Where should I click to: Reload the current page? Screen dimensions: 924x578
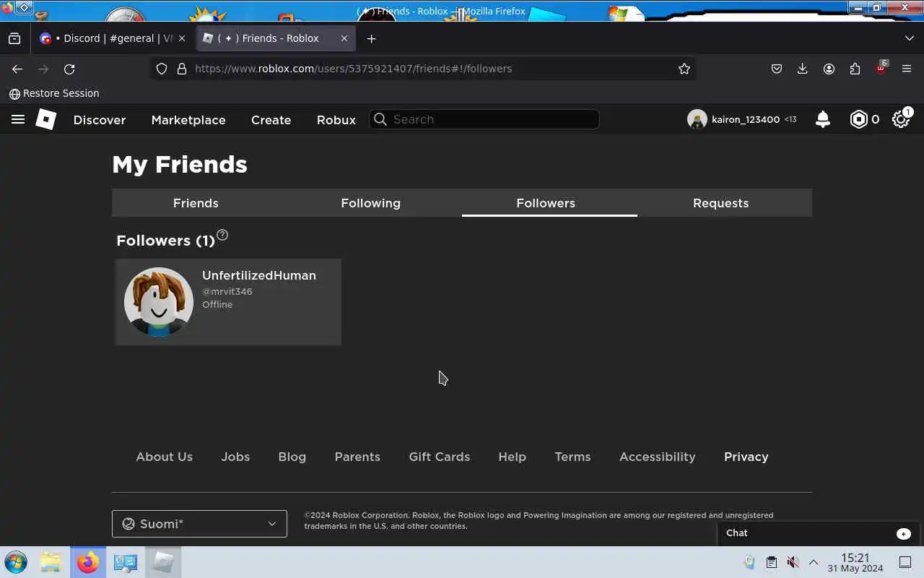[69, 69]
